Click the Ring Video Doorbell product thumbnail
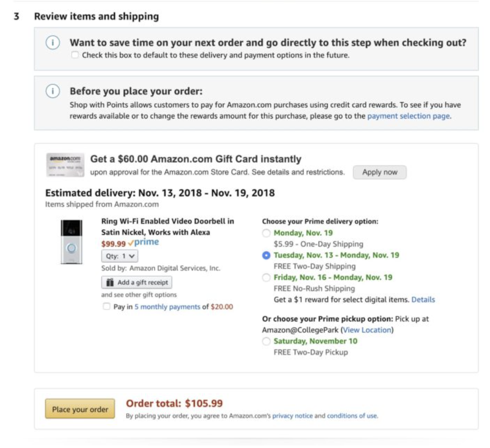Image resolution: width=490 pixels, height=448 pixels. pyautogui.click(x=71, y=241)
